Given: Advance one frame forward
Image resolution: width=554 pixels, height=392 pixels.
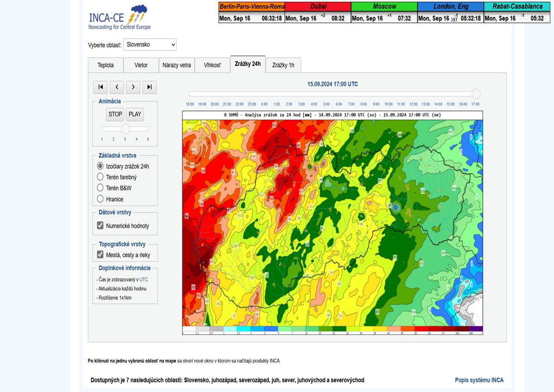Looking at the screenshot, I should [x=133, y=87].
